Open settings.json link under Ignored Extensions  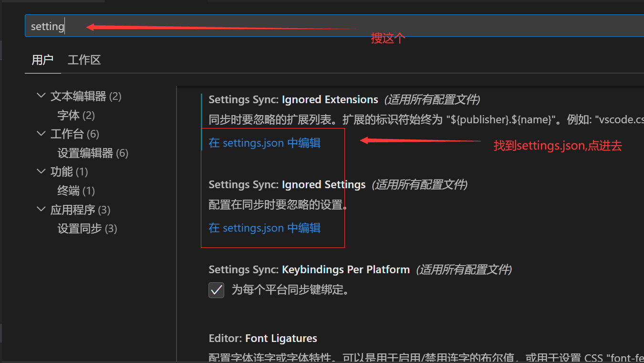coord(265,143)
